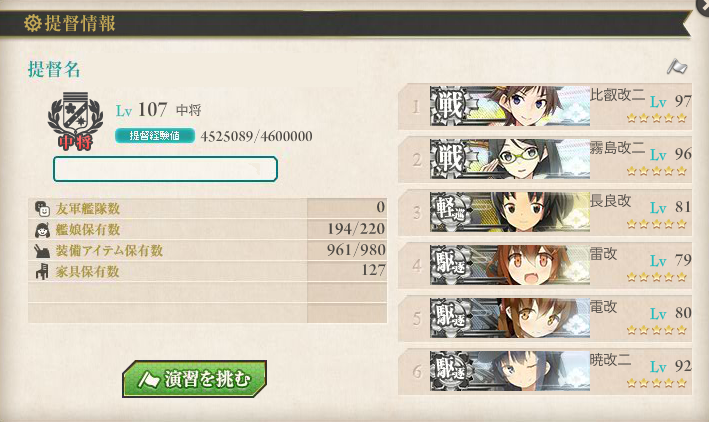Click the empty admiral name input box

click(165, 169)
